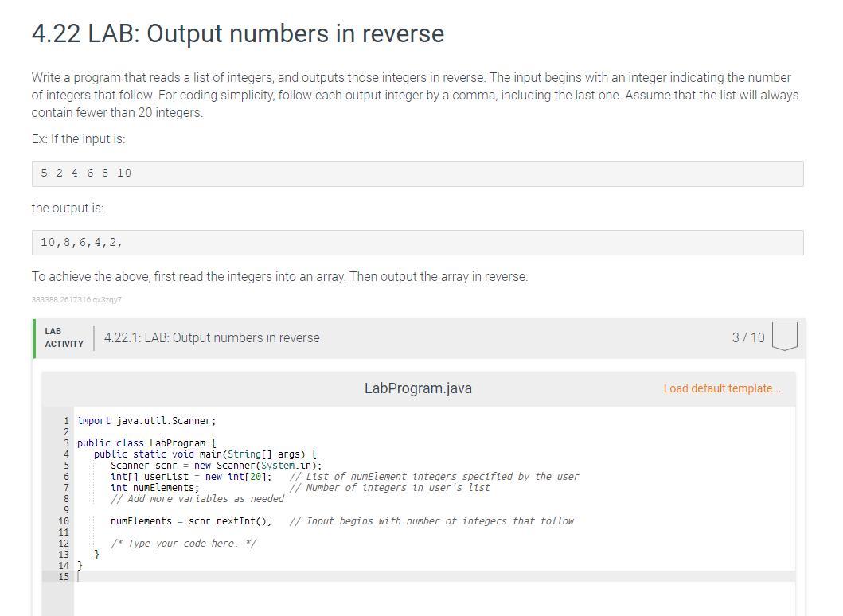Click the numElements = scnr.nextInt() line
The image size is (843, 616).
pos(191,520)
